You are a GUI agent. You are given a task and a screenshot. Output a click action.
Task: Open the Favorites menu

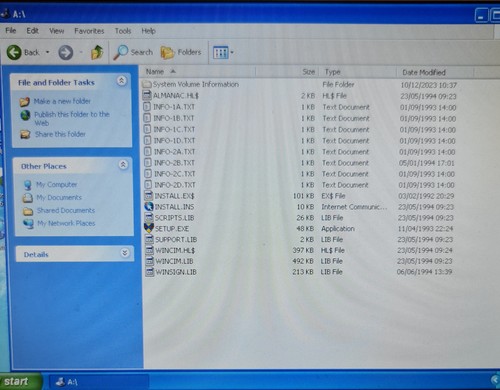(89, 31)
